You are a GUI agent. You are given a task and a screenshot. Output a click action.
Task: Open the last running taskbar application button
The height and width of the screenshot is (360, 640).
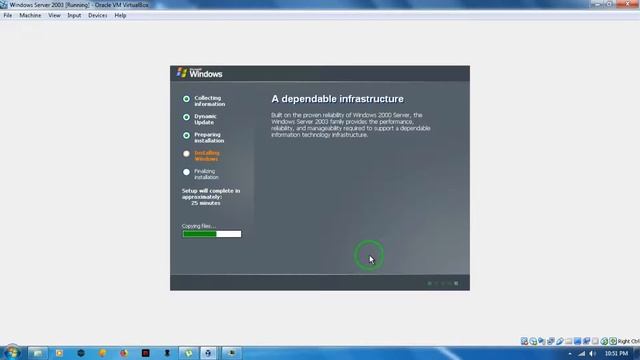[231, 353]
